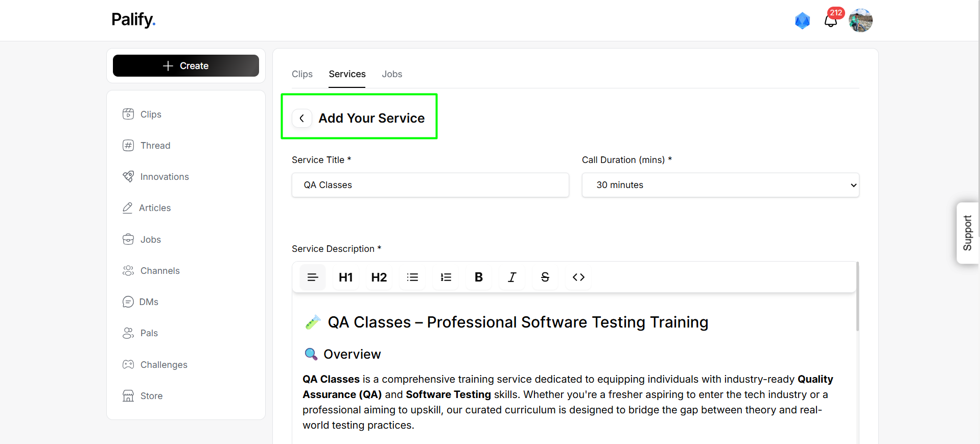Toggle strikethrough formatting
The height and width of the screenshot is (444, 980).
click(x=545, y=277)
